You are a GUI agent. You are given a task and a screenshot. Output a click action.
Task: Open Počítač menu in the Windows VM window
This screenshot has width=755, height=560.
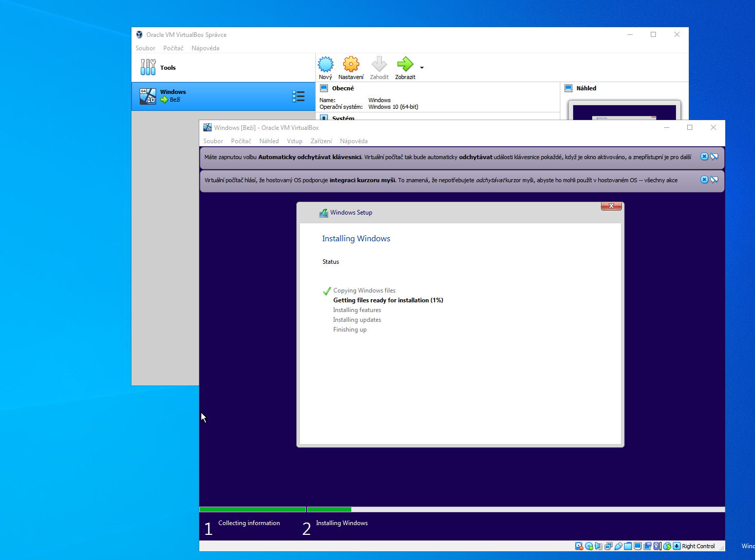pos(241,141)
